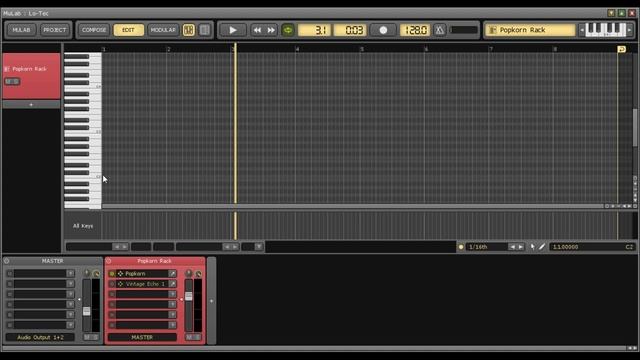
Task: Open the Vintage Echo 1 editor icon
Action: [173, 284]
